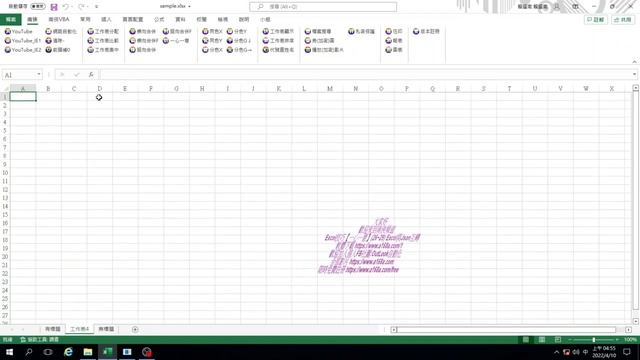The image size is (640, 360).
Task: Click the 工作表排序 ribbon button
Action: pos(278,41)
